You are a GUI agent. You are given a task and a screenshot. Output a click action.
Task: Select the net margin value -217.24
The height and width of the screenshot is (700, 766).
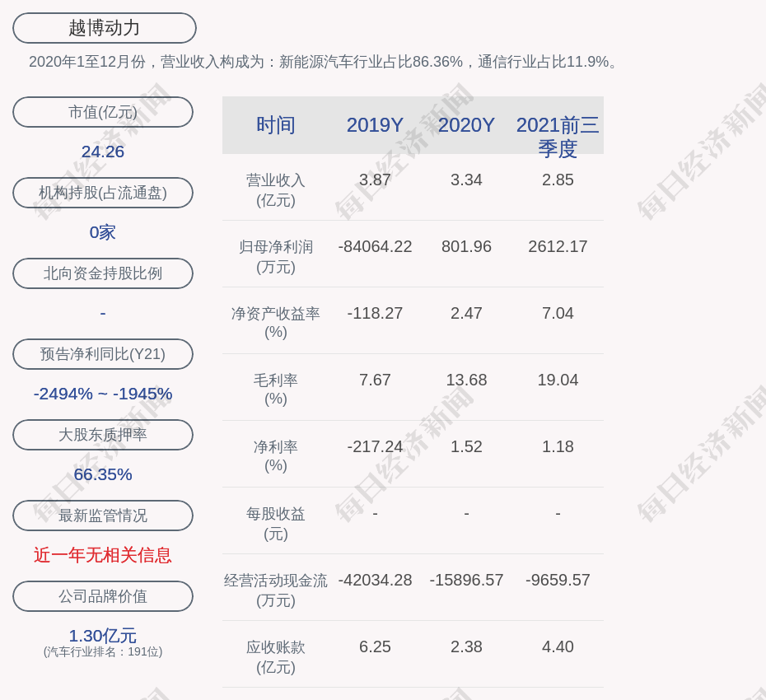pos(376,446)
